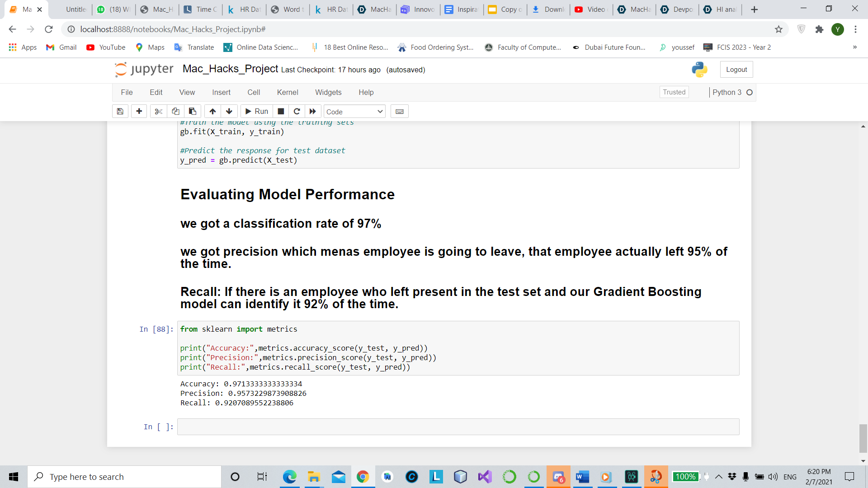Copy selected cells icon
The image size is (868, 488).
pyautogui.click(x=175, y=111)
